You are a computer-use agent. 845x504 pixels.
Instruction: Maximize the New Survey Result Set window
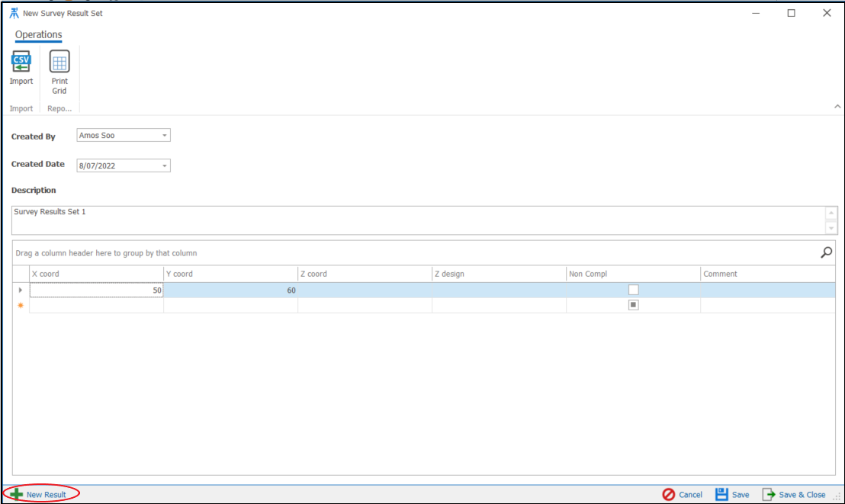click(791, 13)
